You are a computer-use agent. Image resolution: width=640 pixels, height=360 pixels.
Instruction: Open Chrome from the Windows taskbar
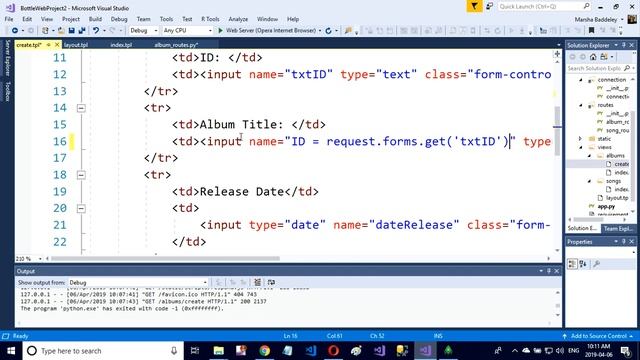point(264,351)
